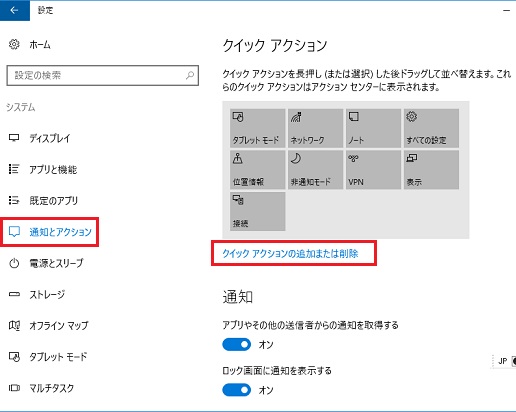Open the ホーム home gear icon
Screen dimensions: 516x412
click(x=14, y=44)
